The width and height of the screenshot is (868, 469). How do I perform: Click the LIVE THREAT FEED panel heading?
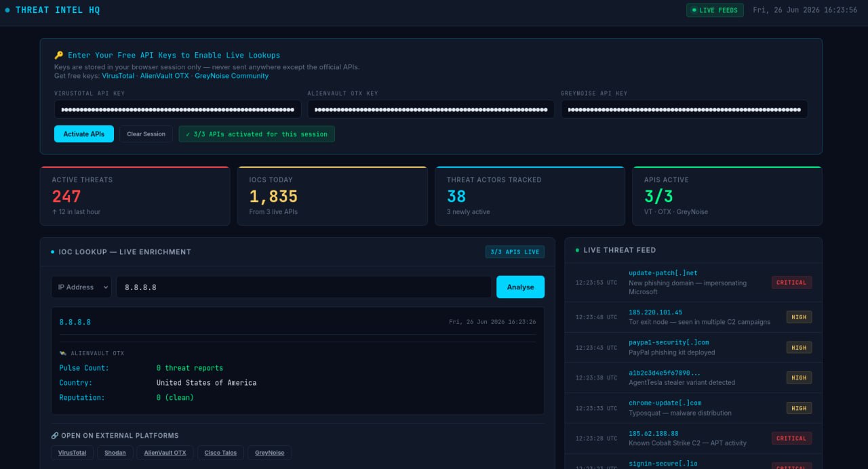coord(620,250)
